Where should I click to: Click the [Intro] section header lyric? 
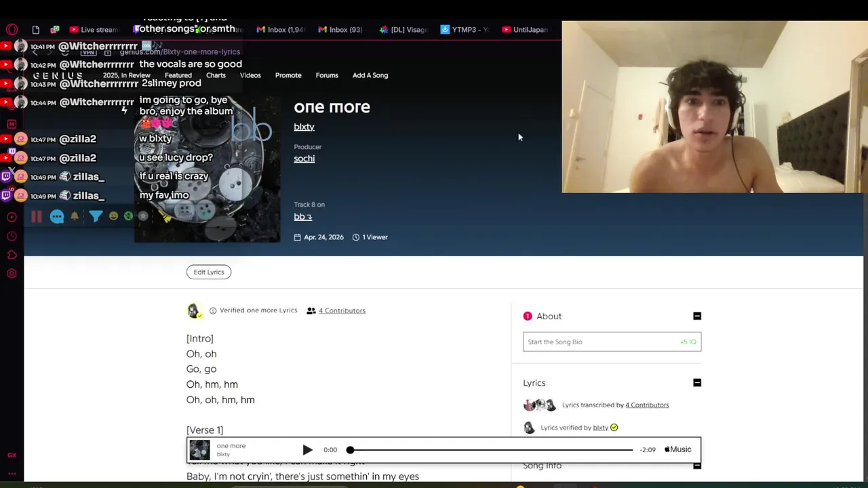tap(200, 338)
